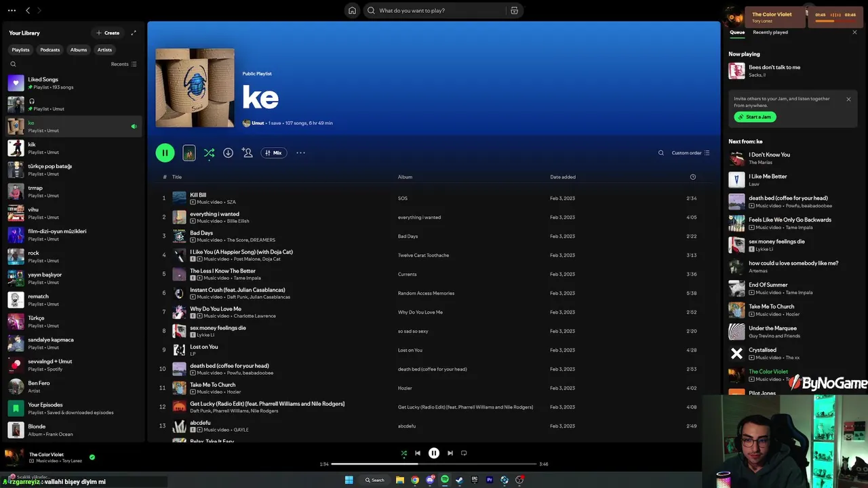Open the ke playlist cover image
This screenshot has width=868, height=488.
(195, 87)
